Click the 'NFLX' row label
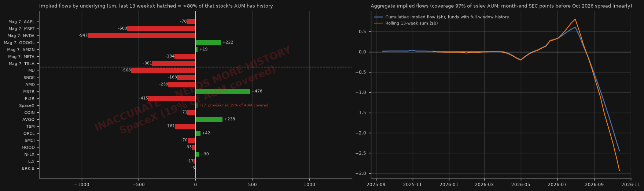The height and width of the screenshot is (191, 644). (29, 154)
